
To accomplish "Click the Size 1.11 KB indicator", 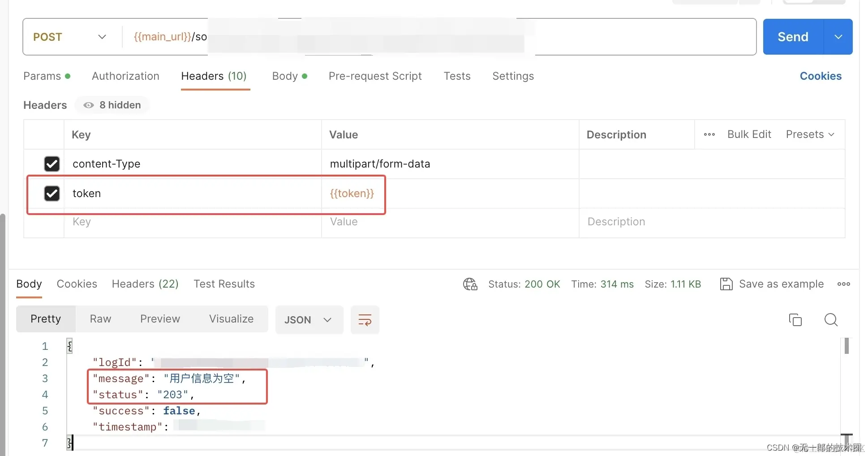I will point(673,284).
